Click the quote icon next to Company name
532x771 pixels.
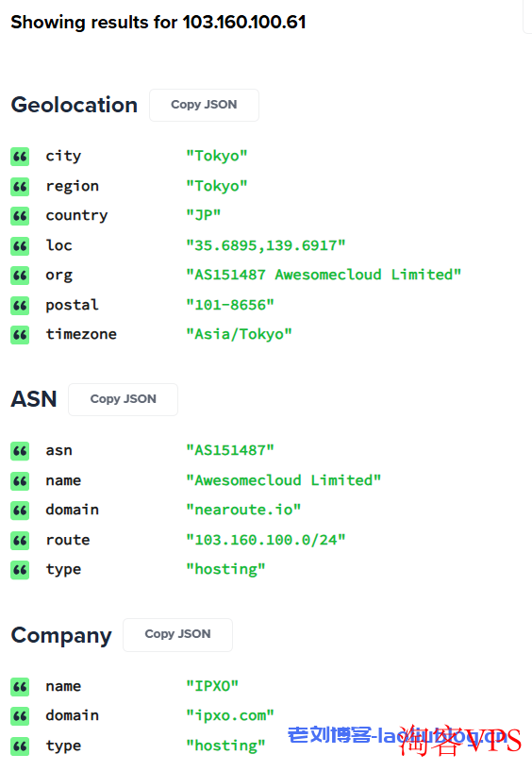[x=20, y=686]
